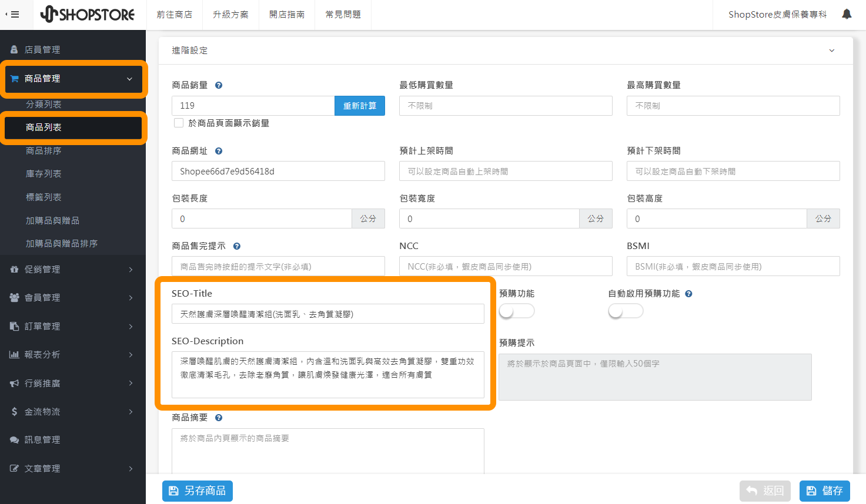This screenshot has width=866, height=504.
Task: Click the 訊息管理 chat bubble icon
Action: (x=14, y=440)
